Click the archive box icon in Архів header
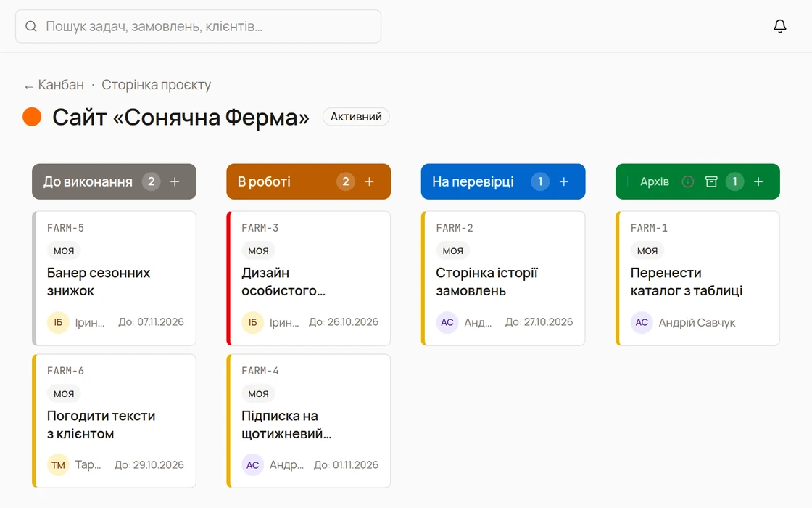 pos(711,181)
